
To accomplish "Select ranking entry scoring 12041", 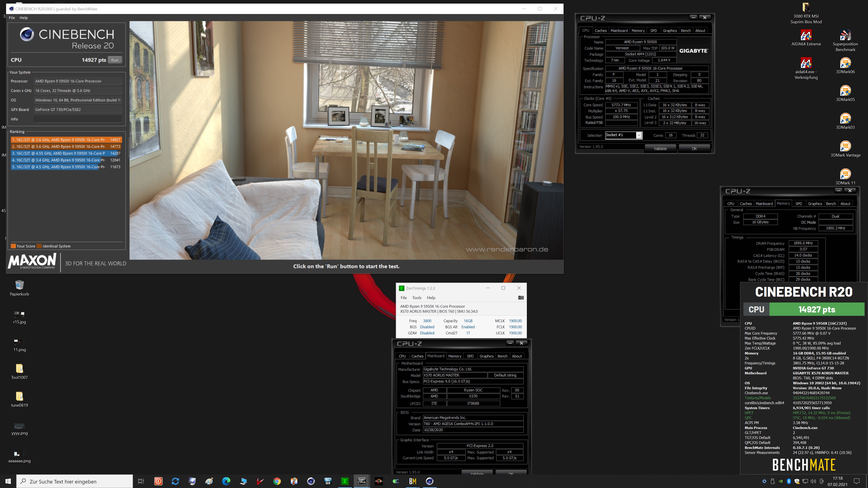I will tap(66, 160).
